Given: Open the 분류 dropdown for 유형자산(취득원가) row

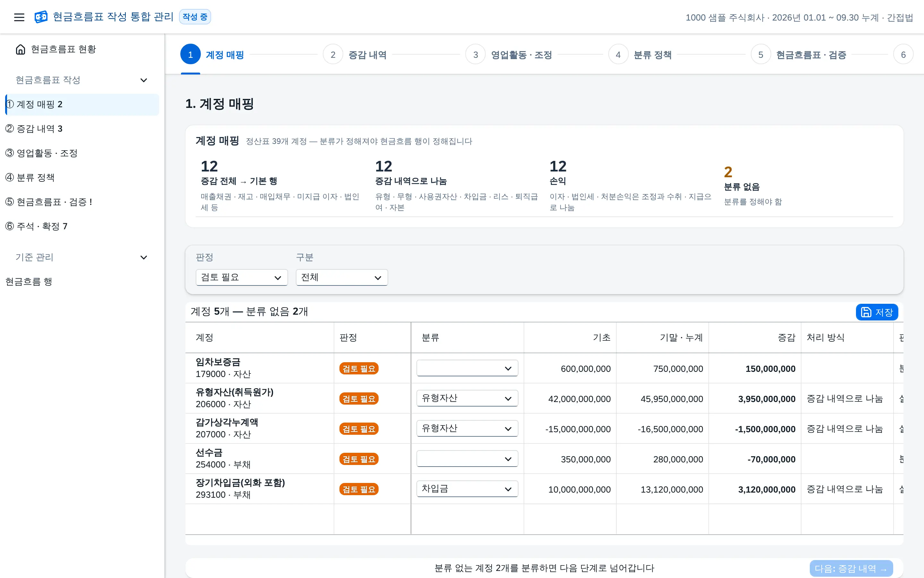Looking at the screenshot, I should [x=467, y=398].
